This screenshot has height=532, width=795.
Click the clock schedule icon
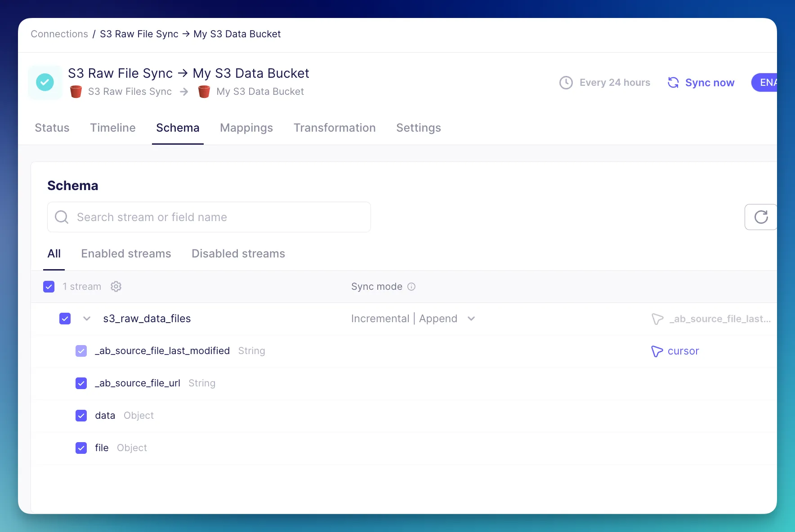pyautogui.click(x=566, y=83)
